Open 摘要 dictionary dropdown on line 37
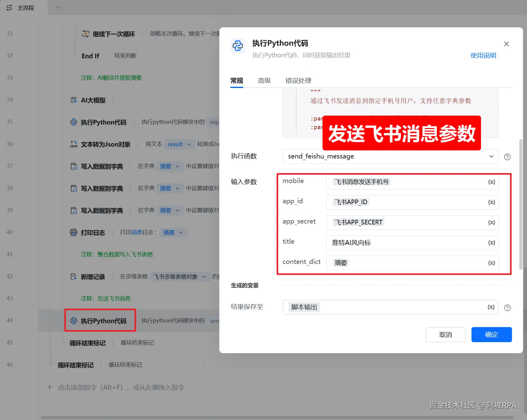Viewport: 527px width, 420px height. point(170,166)
